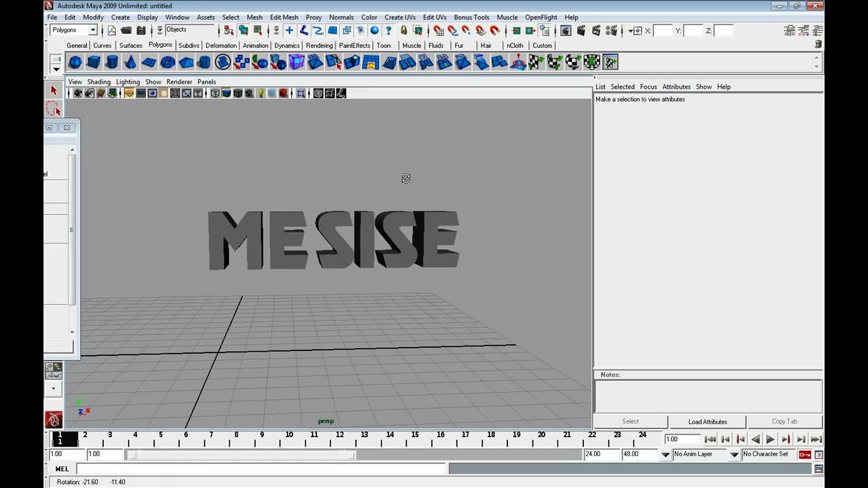Toggle Snap to Grids
The width and height of the screenshot is (868, 488).
tap(438, 30)
